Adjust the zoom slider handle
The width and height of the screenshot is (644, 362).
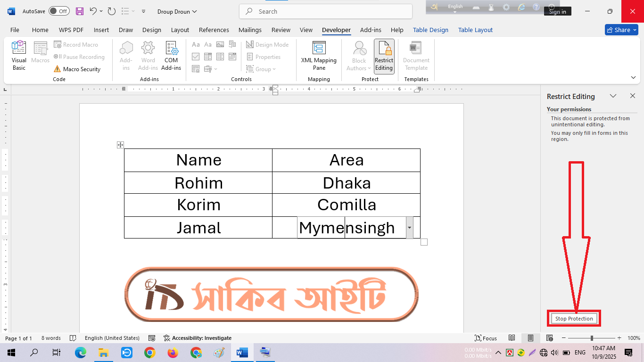click(592, 338)
